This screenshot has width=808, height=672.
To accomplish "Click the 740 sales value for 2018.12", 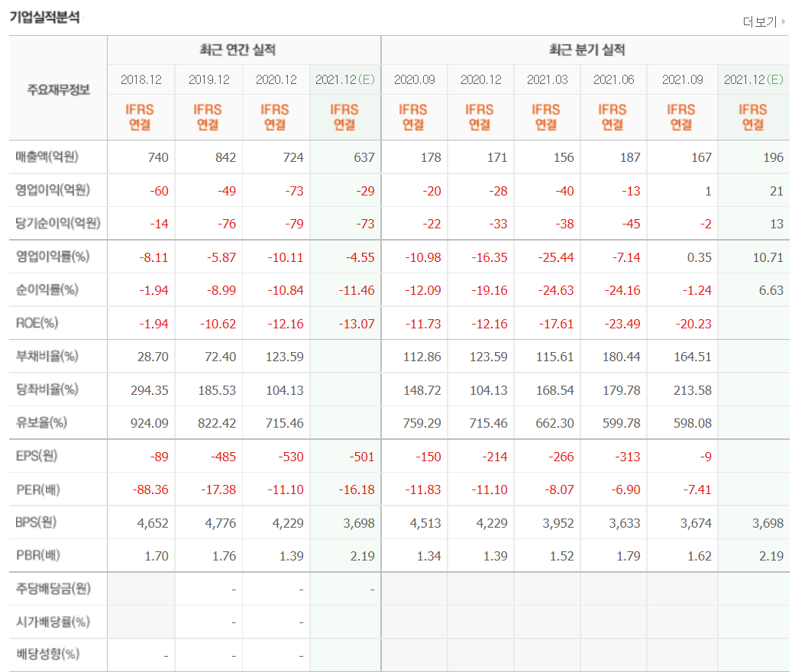I will pyautogui.click(x=158, y=158).
